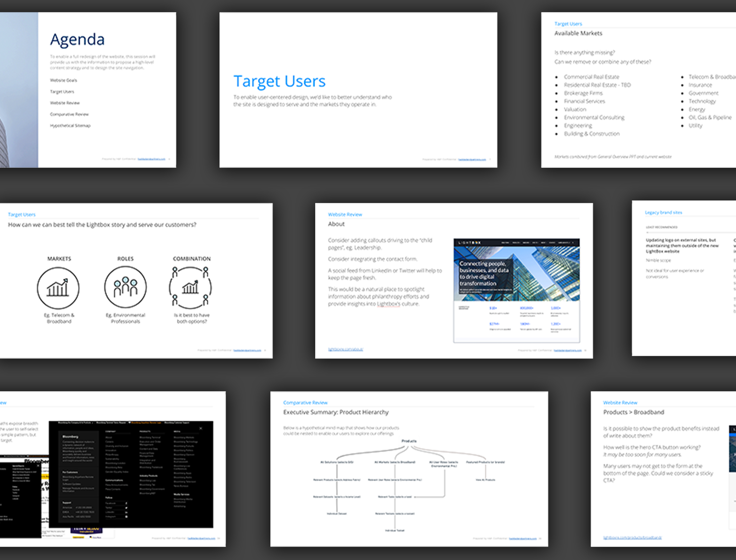Click the Hypothetical Sitemap agenda item

[70, 126]
